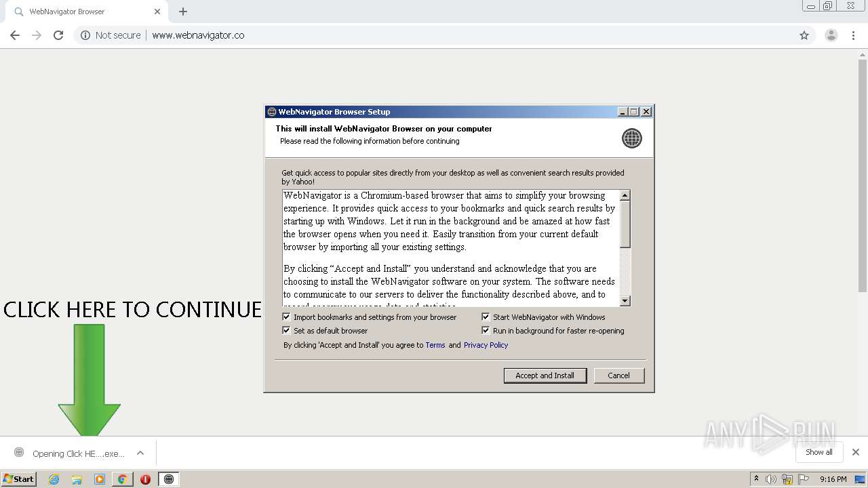Viewport: 868px width, 488px height.
Task: Click license text scroll up arrow
Action: [625, 195]
